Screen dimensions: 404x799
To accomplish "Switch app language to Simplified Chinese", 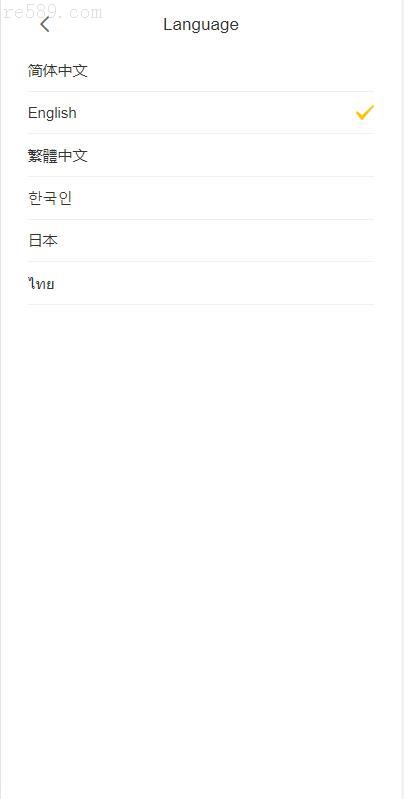I will point(201,71).
